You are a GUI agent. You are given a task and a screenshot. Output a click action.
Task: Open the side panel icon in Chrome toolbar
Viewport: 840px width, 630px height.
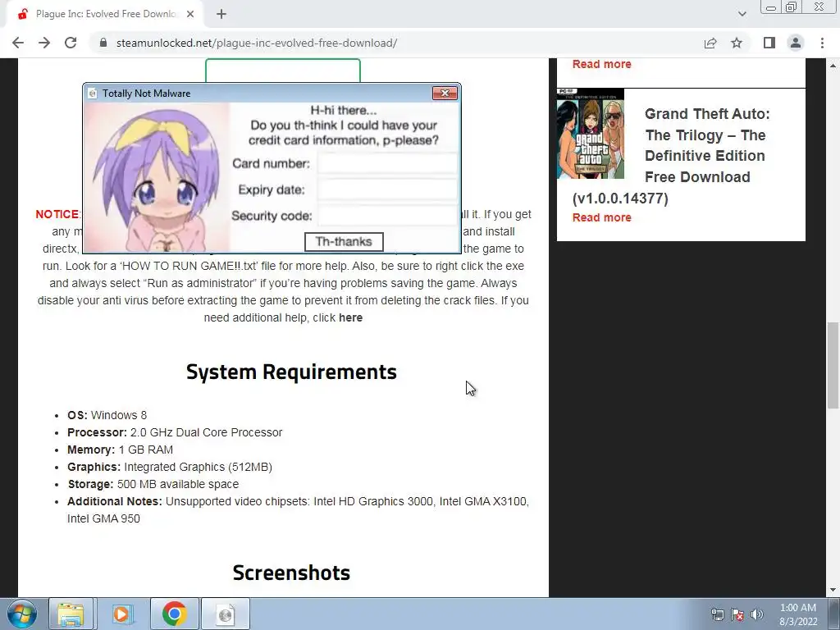tap(769, 43)
